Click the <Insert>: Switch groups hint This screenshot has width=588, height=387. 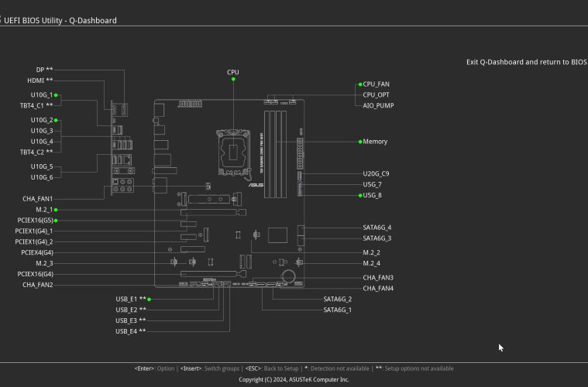210,368
